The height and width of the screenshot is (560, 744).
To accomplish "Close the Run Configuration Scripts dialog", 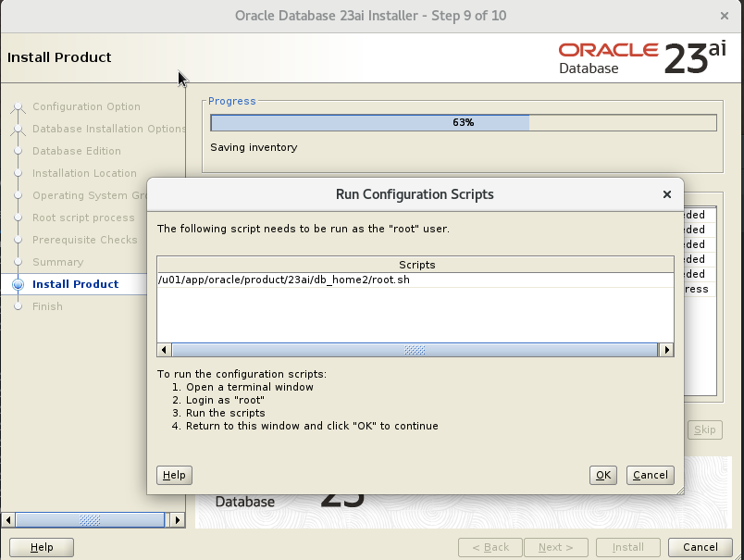I will 666,194.
